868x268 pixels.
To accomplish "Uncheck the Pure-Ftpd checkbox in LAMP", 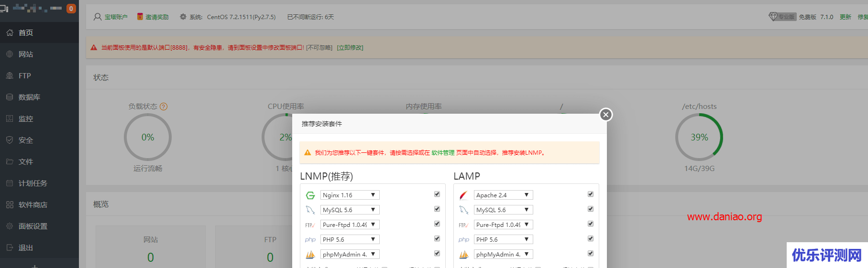I will click(x=591, y=224).
